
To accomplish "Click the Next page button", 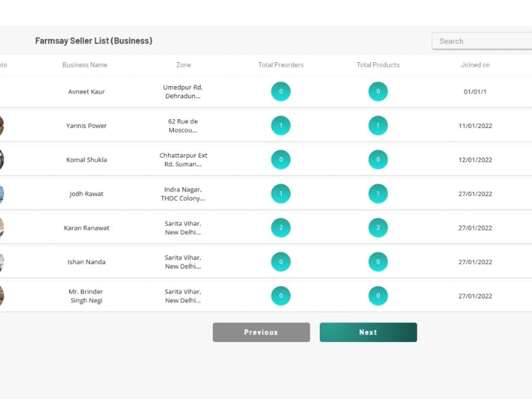I will 368,332.
